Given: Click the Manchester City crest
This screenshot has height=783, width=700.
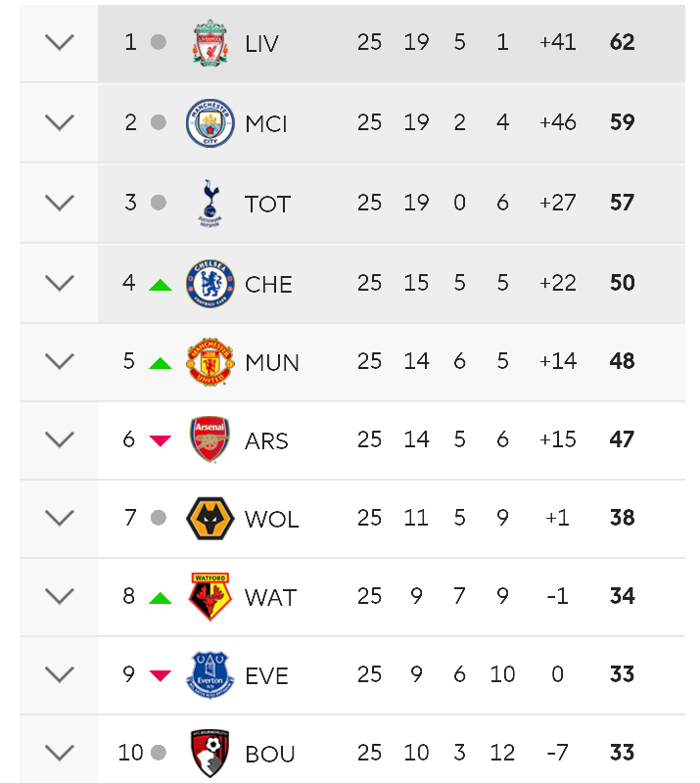Looking at the screenshot, I should (x=210, y=123).
